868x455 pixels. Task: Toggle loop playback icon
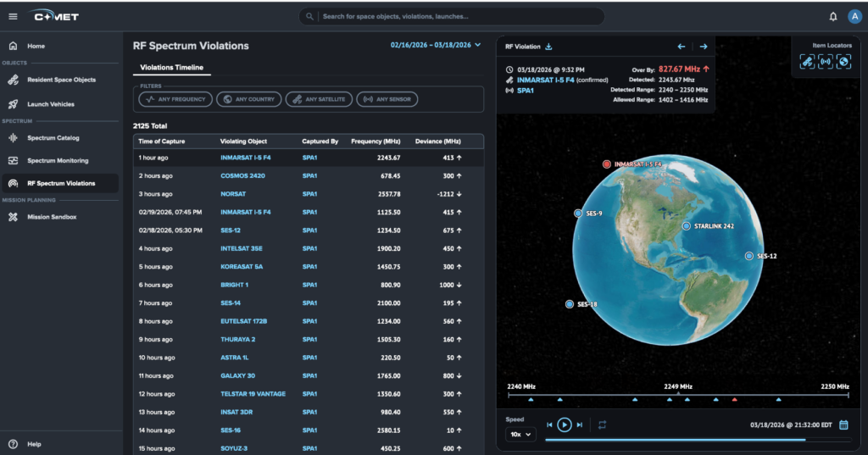pyautogui.click(x=602, y=424)
